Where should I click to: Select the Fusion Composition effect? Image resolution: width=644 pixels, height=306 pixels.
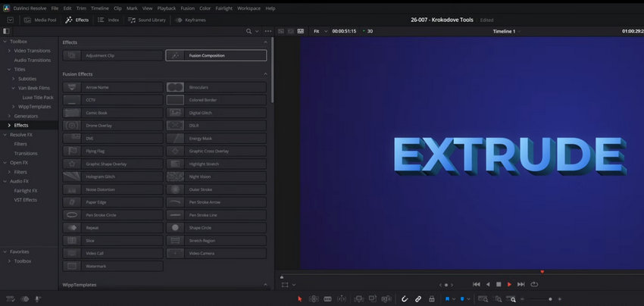[x=216, y=55]
